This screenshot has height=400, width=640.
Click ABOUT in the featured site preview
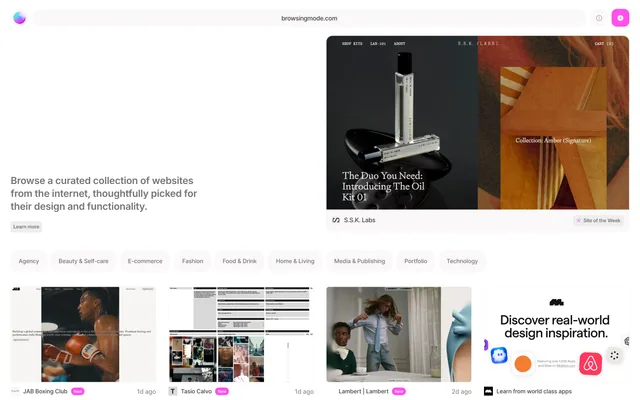400,43
